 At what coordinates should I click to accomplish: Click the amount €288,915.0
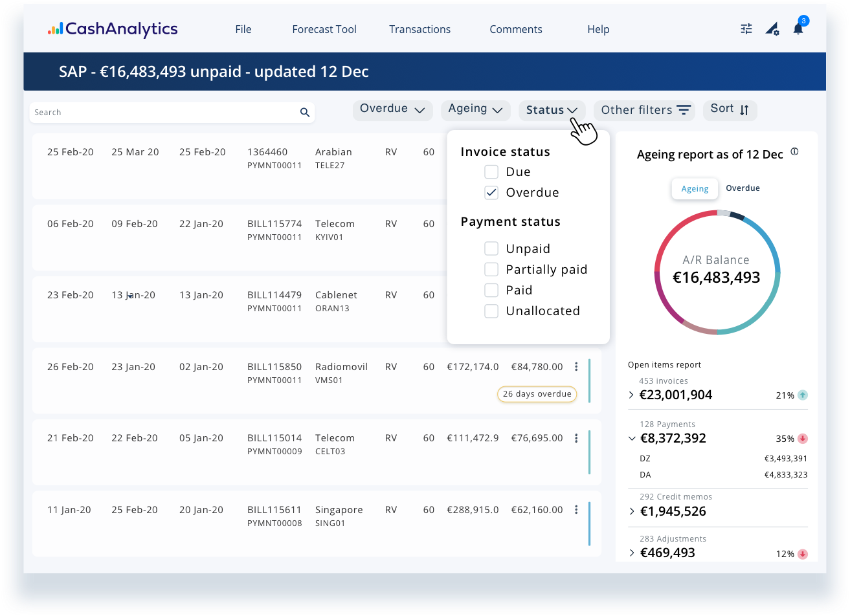pyautogui.click(x=473, y=510)
